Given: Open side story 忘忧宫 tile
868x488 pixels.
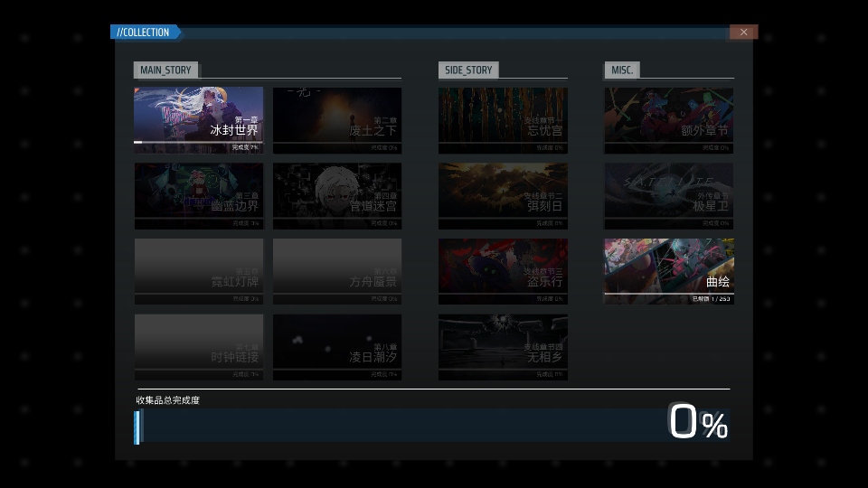Looking at the screenshot, I should (503, 119).
